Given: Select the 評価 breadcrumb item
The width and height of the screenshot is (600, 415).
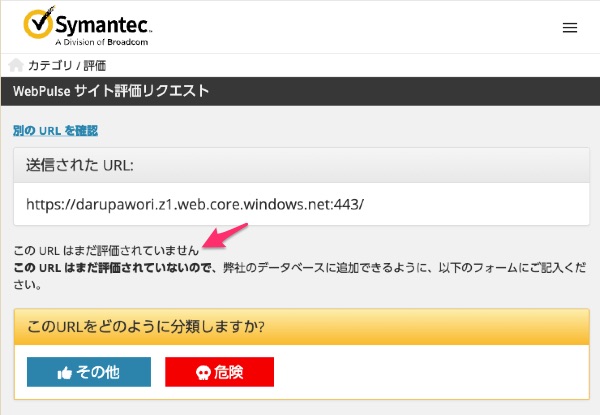Looking at the screenshot, I should pos(95,65).
